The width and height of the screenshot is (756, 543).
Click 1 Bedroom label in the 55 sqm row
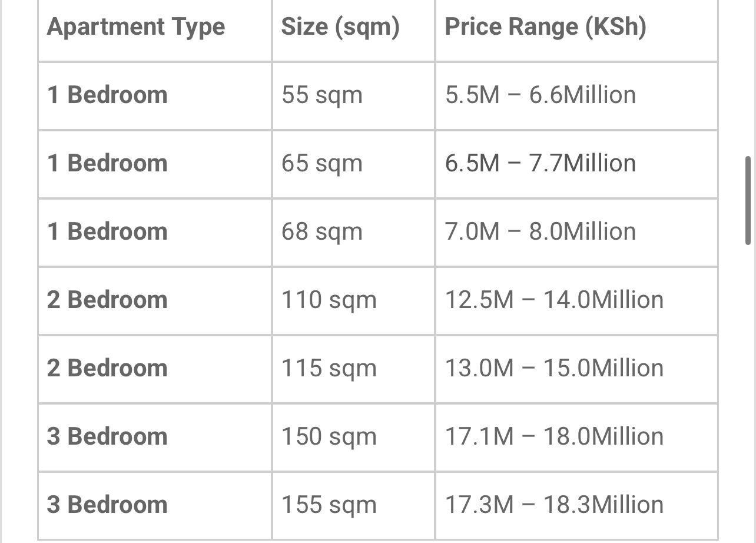107,95
